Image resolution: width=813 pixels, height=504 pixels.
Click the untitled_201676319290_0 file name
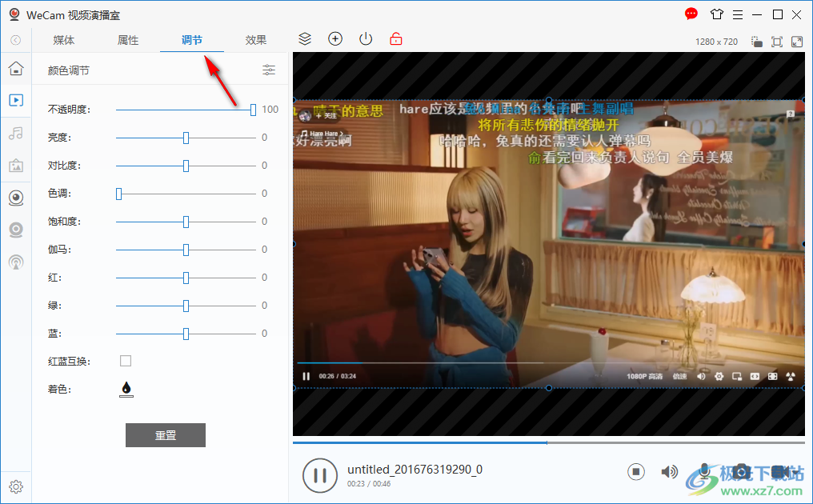[415, 470]
